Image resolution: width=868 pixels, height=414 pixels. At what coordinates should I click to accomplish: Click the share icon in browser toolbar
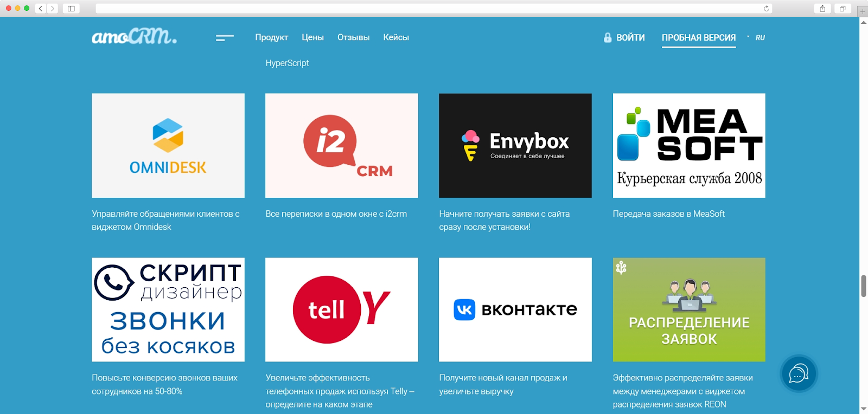[x=822, y=8]
